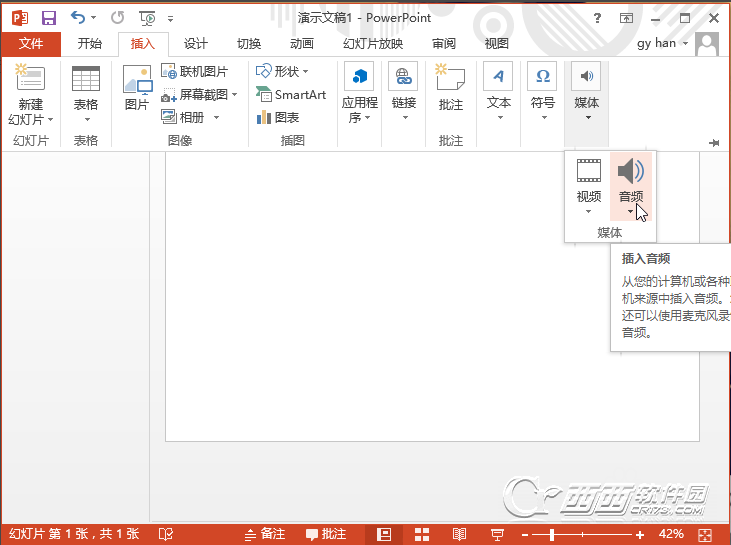Viewport: 731px width, 545px height.
Task: Switch to the 设计 Design tab
Action: click(195, 44)
